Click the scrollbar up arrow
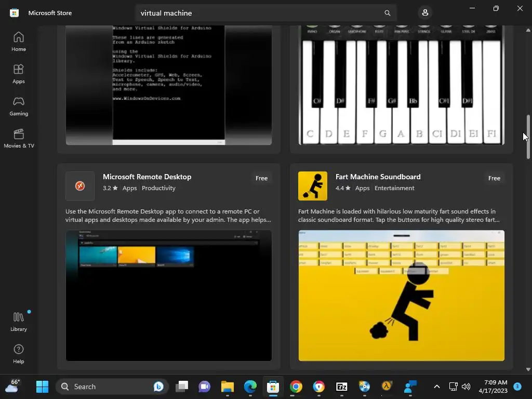Viewport: 532px width, 399px height. click(528, 30)
